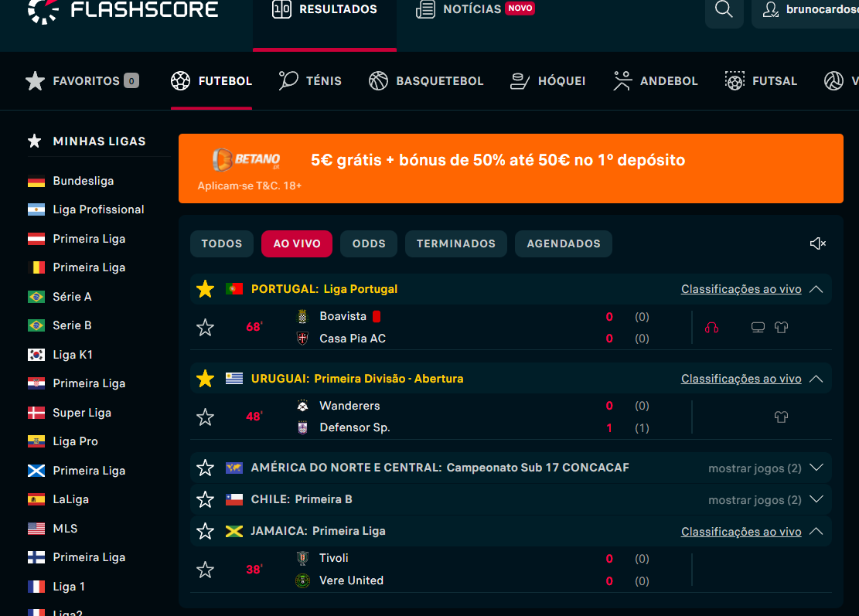Click the Tivoli team crest
This screenshot has width=859, height=616.
click(302, 558)
